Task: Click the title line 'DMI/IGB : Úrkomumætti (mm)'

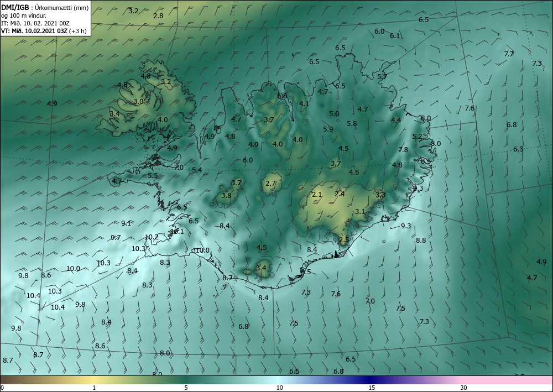Action: pyautogui.click(x=45, y=8)
